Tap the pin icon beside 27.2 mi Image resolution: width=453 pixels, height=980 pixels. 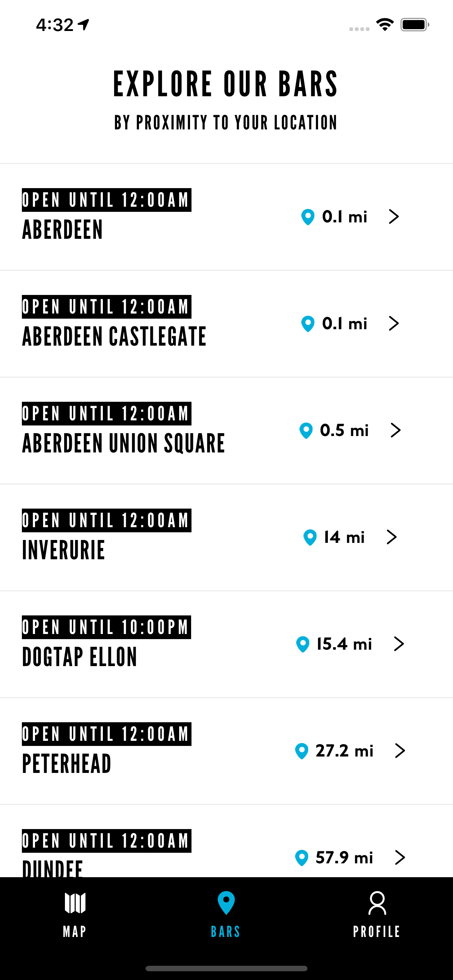(x=302, y=751)
